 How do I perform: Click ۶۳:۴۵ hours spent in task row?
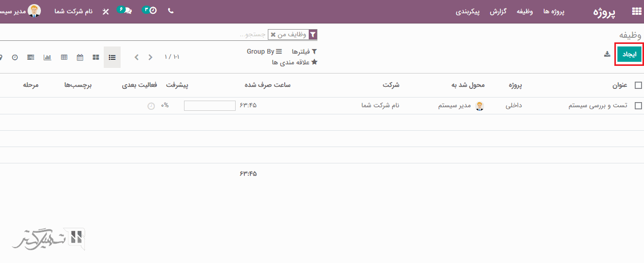(x=248, y=106)
